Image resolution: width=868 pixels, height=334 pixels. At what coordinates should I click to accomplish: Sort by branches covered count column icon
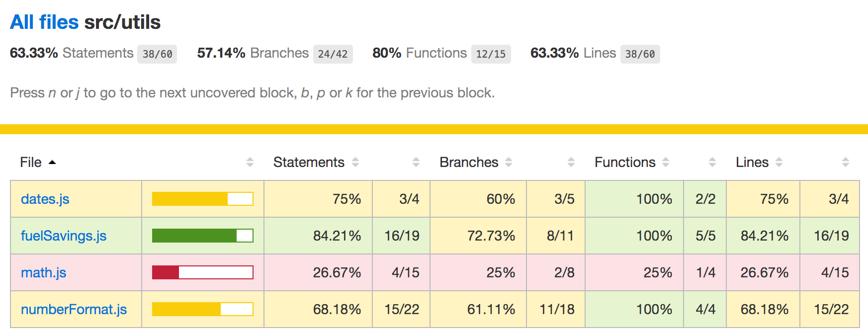click(x=571, y=163)
